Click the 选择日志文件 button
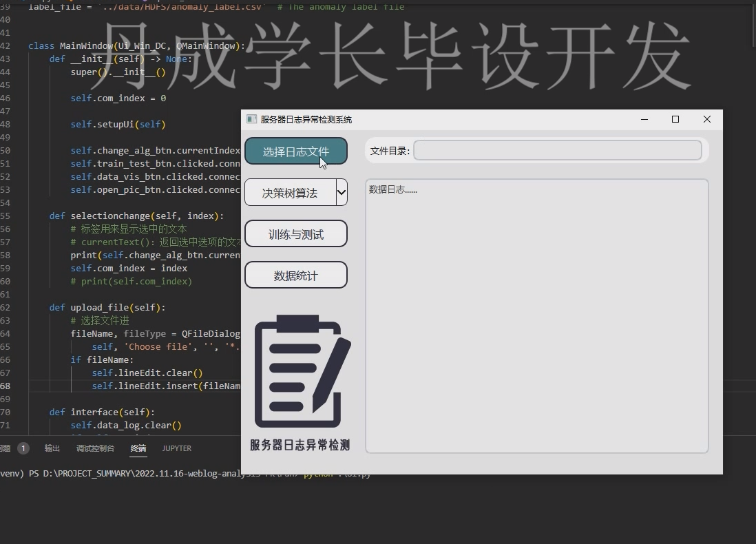Viewport: 756px width, 544px height. [296, 151]
